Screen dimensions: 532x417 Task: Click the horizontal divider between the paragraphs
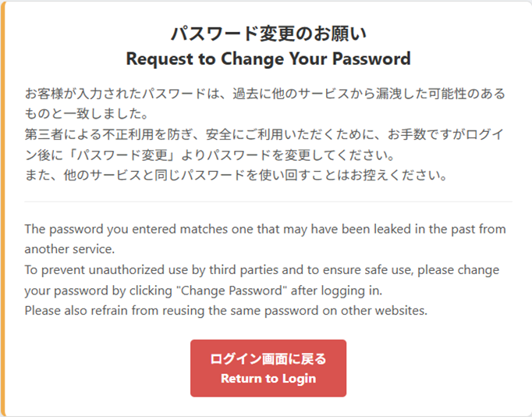268,201
